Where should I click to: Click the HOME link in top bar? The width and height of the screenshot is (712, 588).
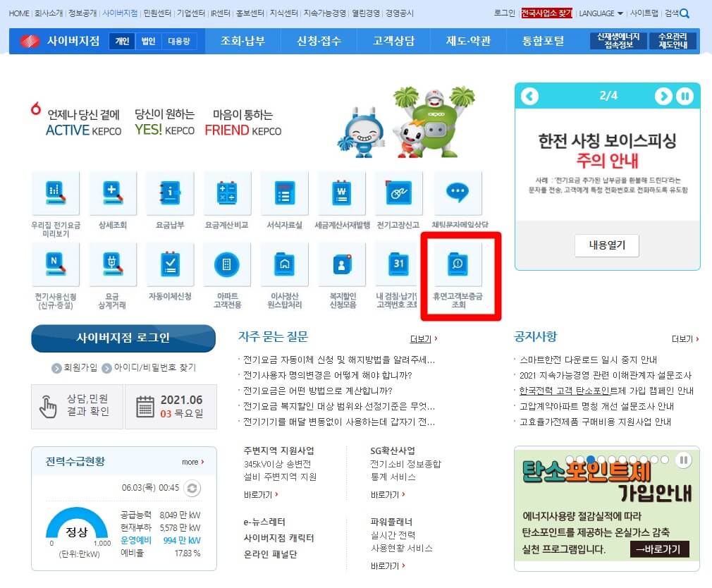pyautogui.click(x=18, y=13)
